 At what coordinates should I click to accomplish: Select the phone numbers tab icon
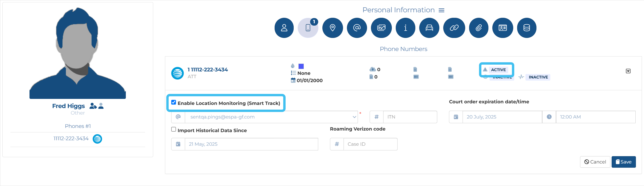[308, 28]
